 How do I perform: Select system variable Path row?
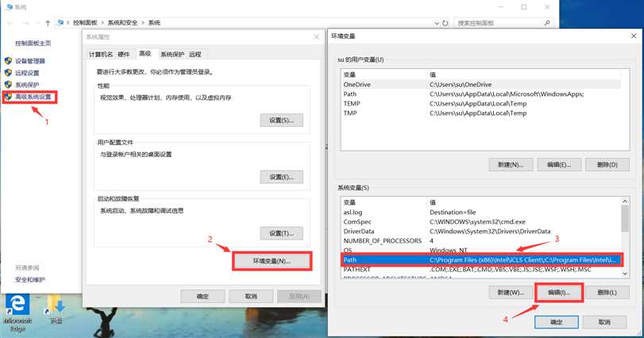481,259
